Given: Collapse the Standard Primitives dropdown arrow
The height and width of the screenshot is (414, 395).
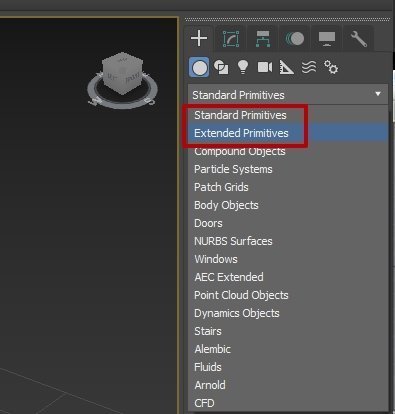Looking at the screenshot, I should (378, 94).
